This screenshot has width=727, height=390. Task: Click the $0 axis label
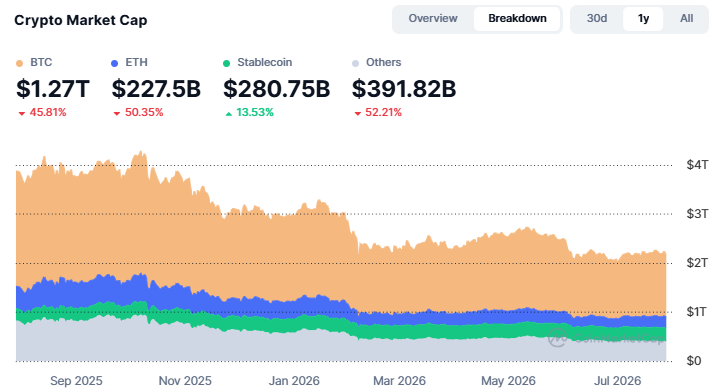(694, 360)
